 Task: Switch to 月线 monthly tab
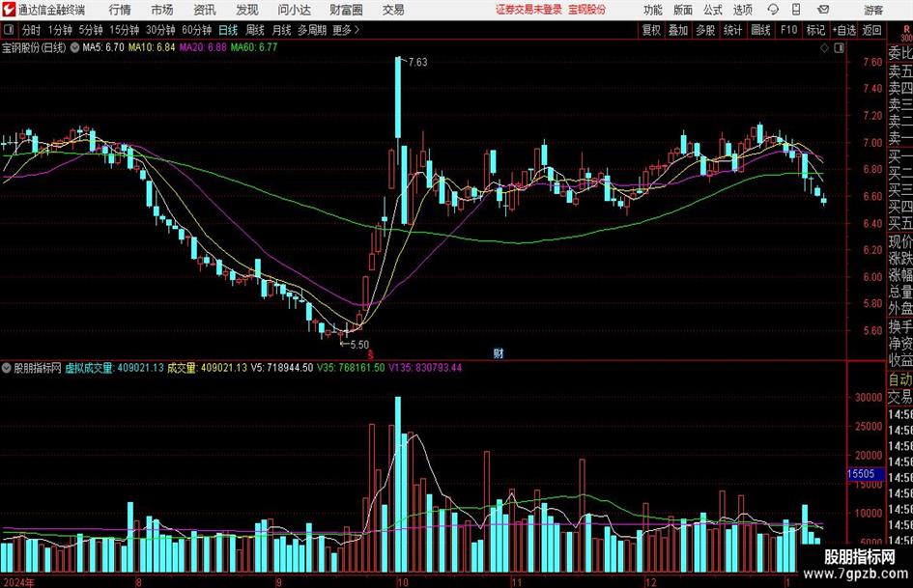(281, 30)
